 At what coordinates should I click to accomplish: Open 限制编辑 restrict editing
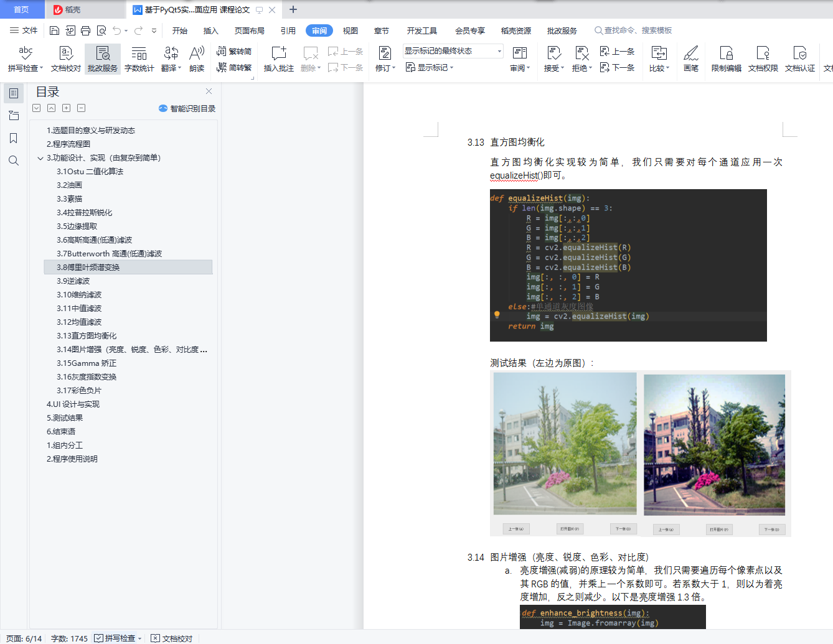[727, 59]
